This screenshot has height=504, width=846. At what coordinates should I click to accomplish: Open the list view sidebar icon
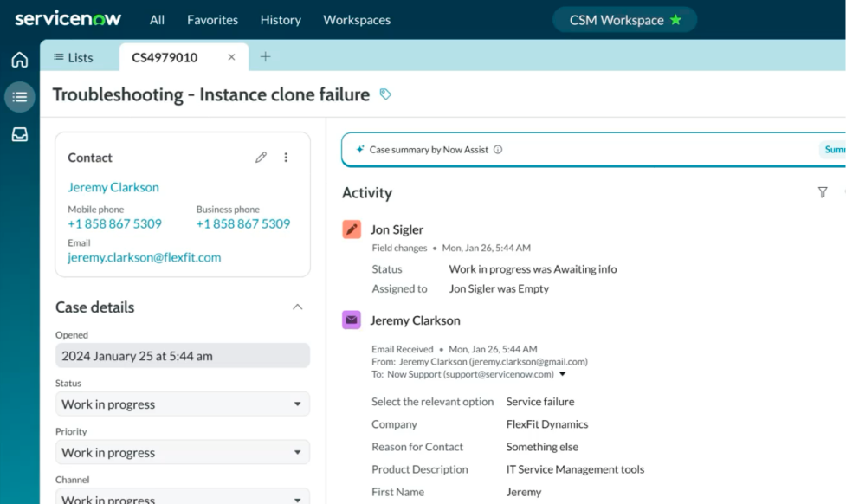tap(19, 97)
